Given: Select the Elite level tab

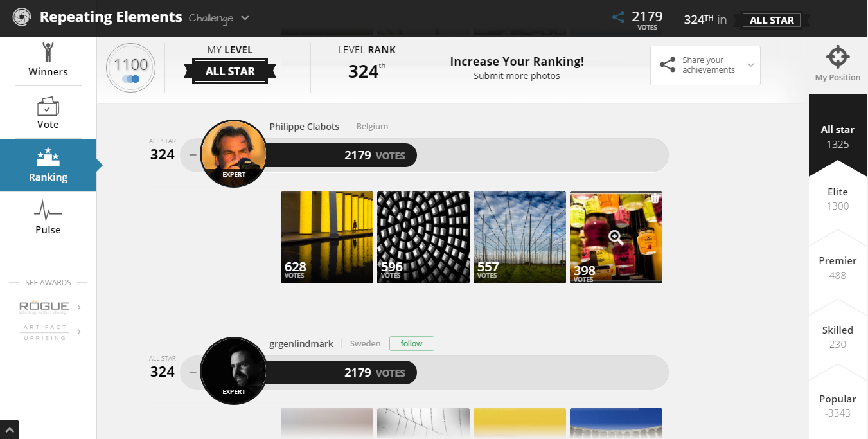Looking at the screenshot, I should tap(838, 199).
